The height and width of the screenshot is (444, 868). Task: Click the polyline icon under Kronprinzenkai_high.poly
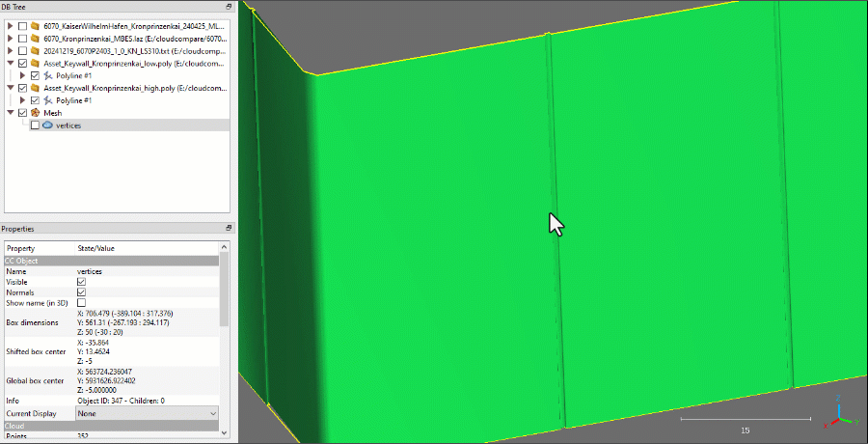(x=48, y=100)
